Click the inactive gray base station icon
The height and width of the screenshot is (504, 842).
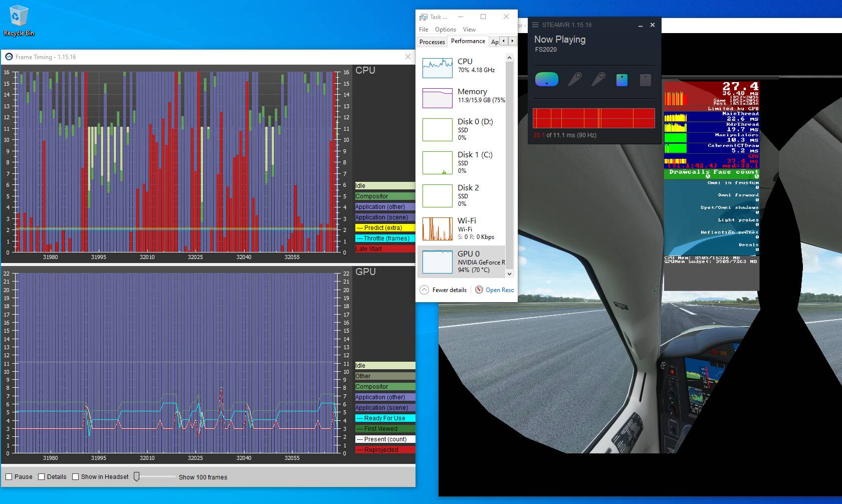[x=646, y=80]
